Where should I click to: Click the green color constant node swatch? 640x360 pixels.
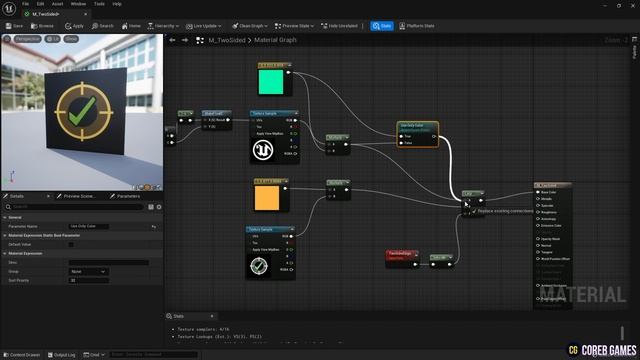point(271,82)
